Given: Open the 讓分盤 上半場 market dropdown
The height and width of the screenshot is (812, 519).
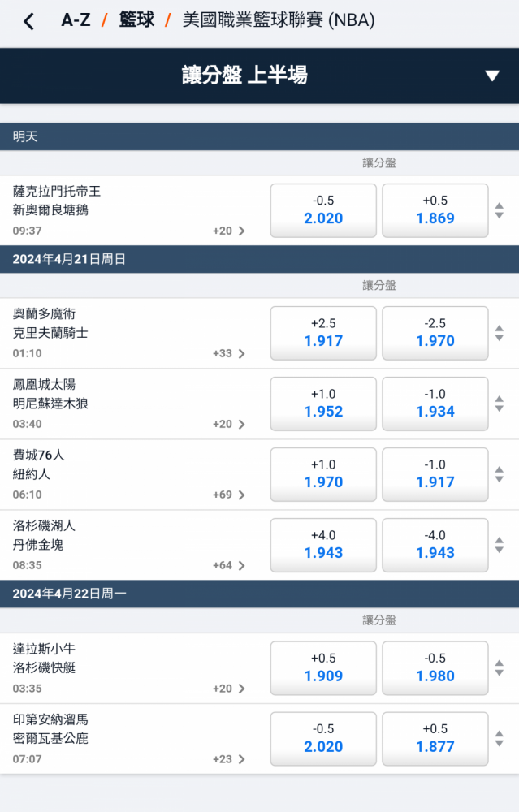Looking at the screenshot, I should 491,76.
